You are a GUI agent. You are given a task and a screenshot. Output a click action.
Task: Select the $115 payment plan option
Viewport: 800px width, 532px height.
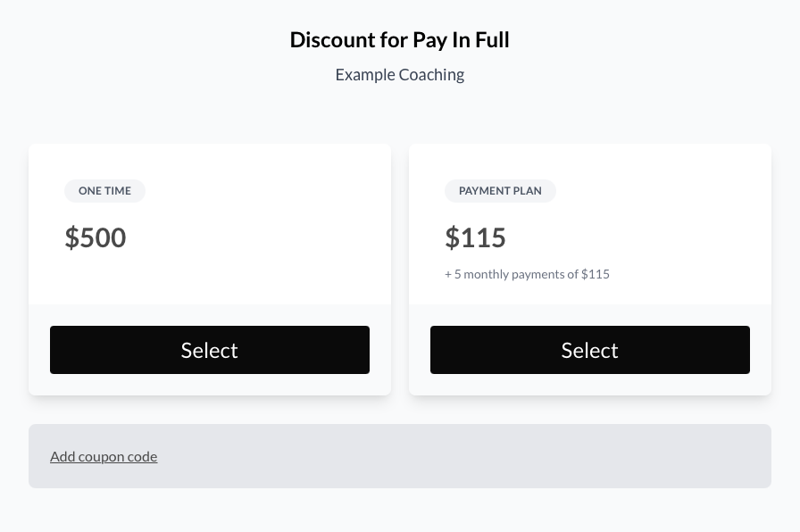[x=589, y=349]
